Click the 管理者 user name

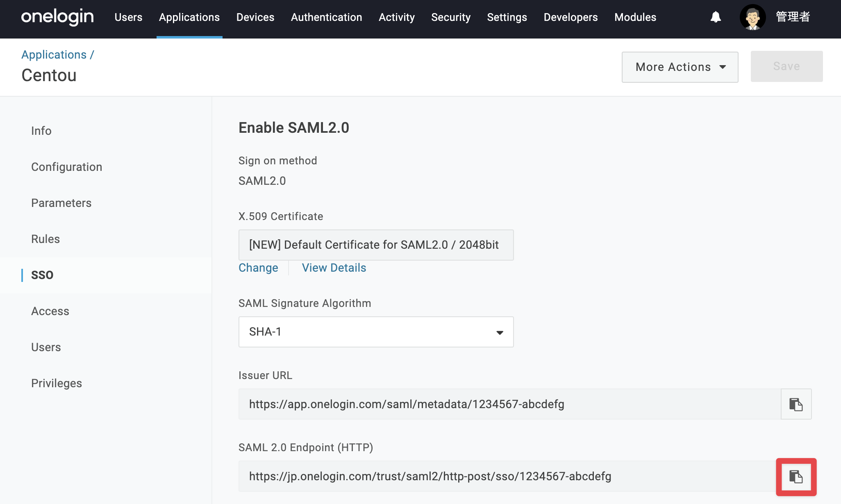coord(793,17)
